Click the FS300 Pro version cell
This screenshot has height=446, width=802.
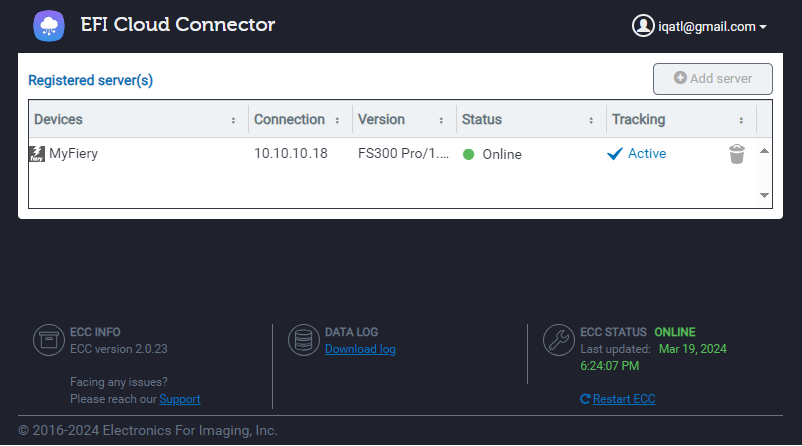[403, 153]
